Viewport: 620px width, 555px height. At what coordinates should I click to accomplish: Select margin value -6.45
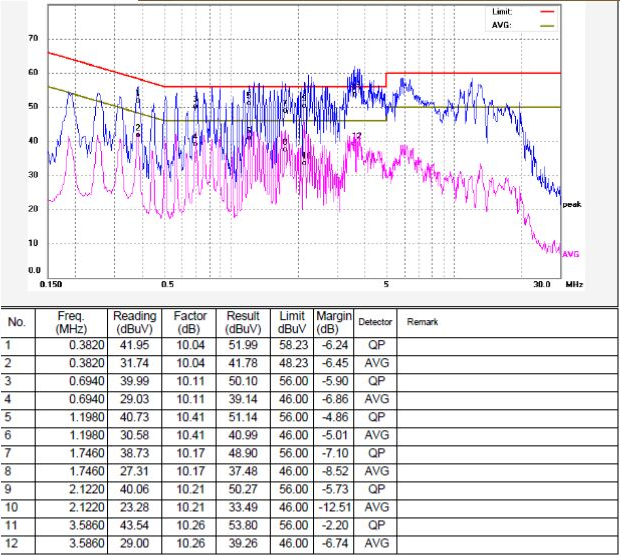coord(335,363)
